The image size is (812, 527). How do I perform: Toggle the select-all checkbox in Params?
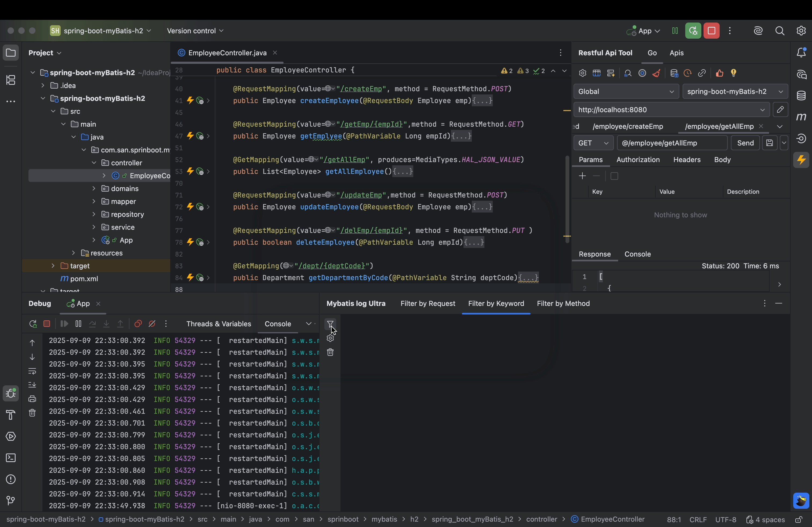click(x=614, y=176)
